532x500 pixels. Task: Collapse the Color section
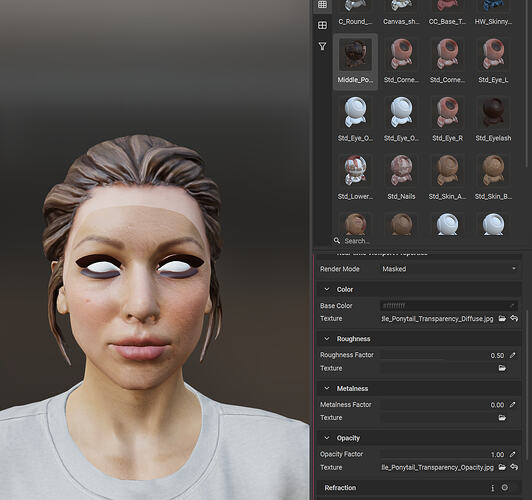327,289
